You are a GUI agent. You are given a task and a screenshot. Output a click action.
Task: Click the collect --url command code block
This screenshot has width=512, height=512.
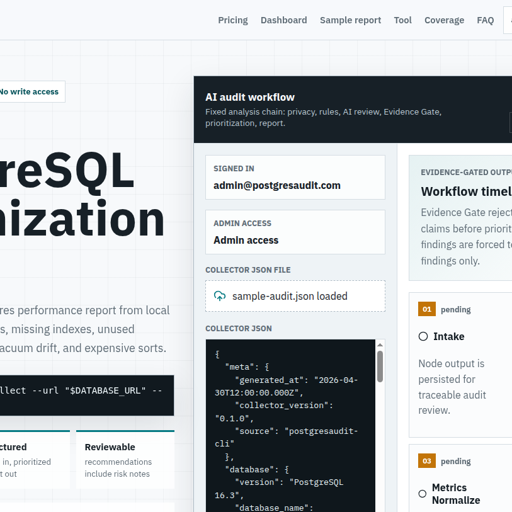[x=87, y=395]
